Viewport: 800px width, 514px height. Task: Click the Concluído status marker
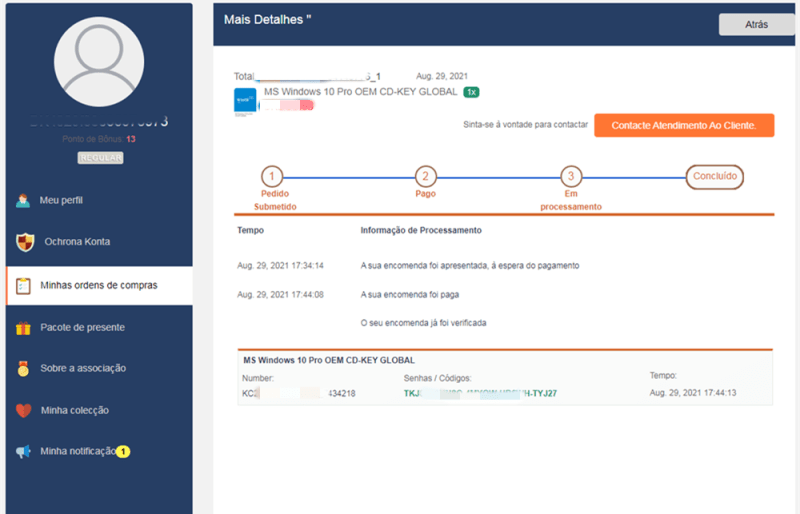tap(714, 177)
